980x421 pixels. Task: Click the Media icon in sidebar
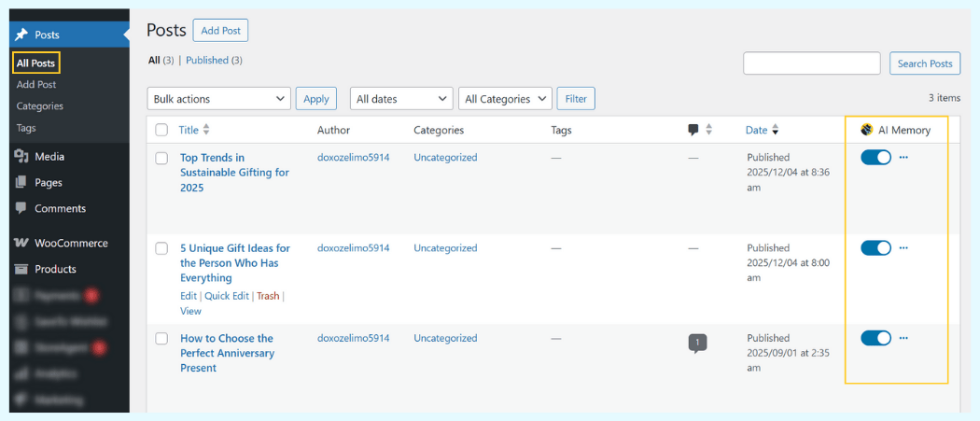coord(21,157)
